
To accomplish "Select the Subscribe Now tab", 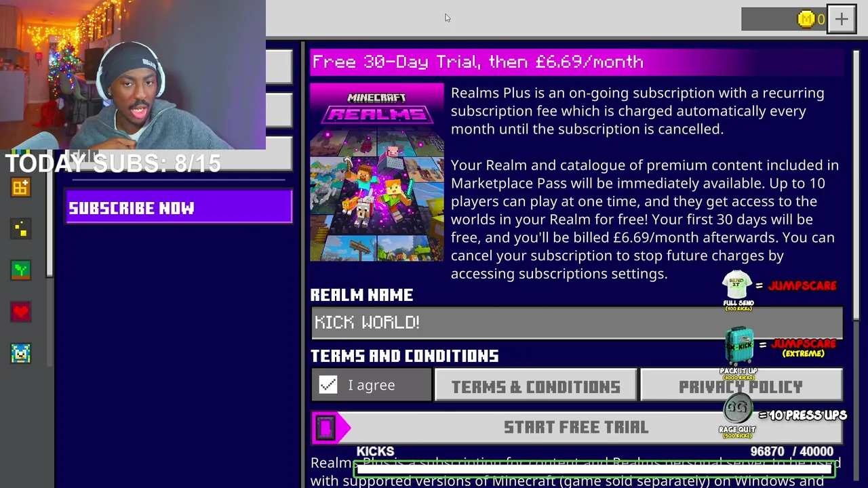I will [x=179, y=208].
